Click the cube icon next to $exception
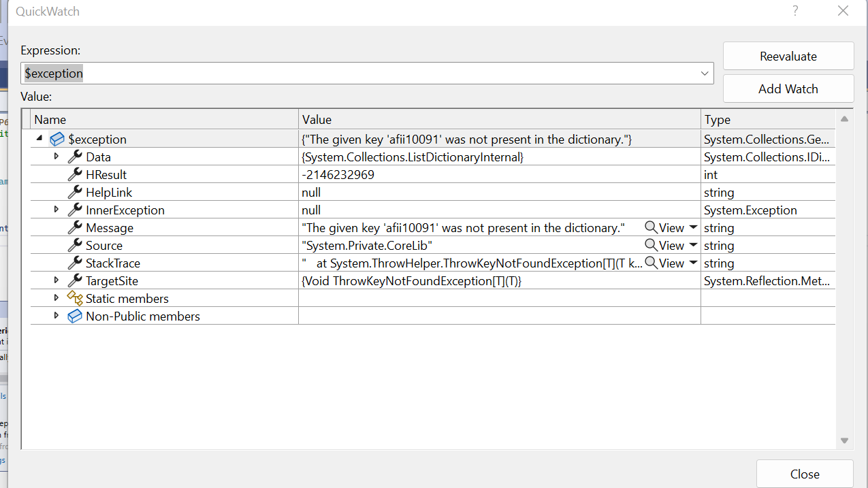Viewport: 868px width, 488px height. click(x=57, y=140)
